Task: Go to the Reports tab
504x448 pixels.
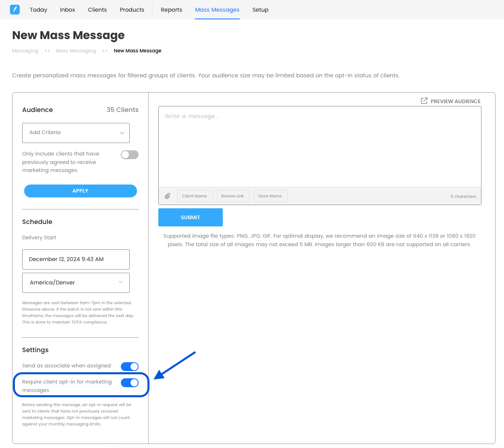Action: (x=171, y=10)
